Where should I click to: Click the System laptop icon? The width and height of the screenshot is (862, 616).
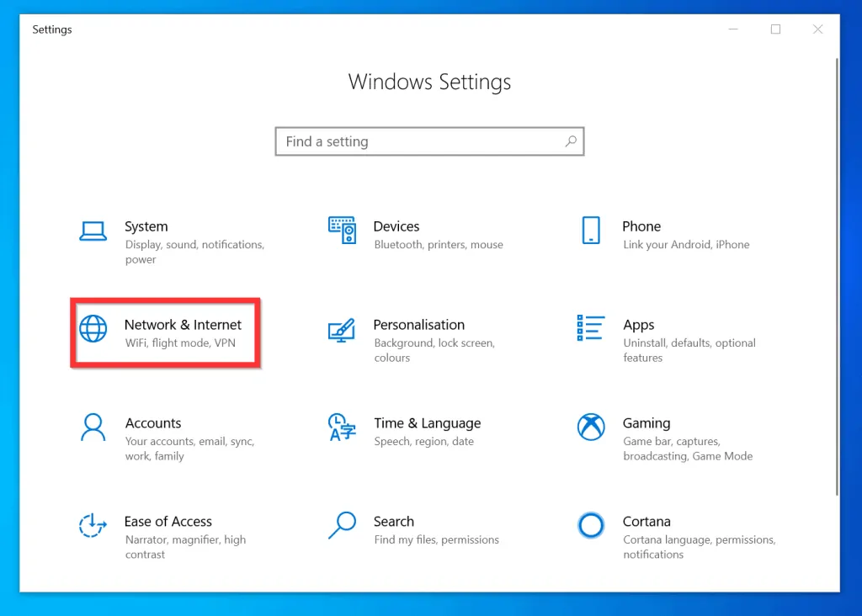click(x=93, y=232)
